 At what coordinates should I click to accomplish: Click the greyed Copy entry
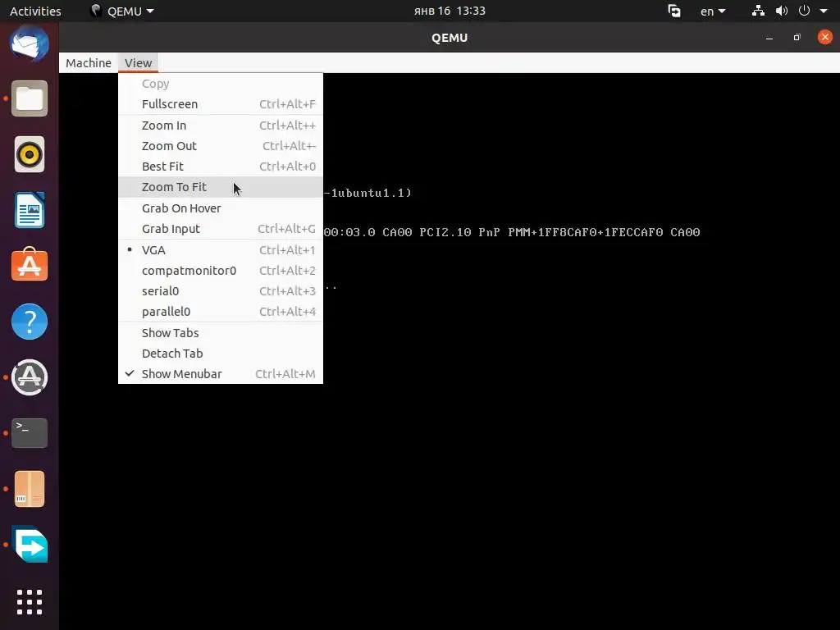tap(220, 84)
